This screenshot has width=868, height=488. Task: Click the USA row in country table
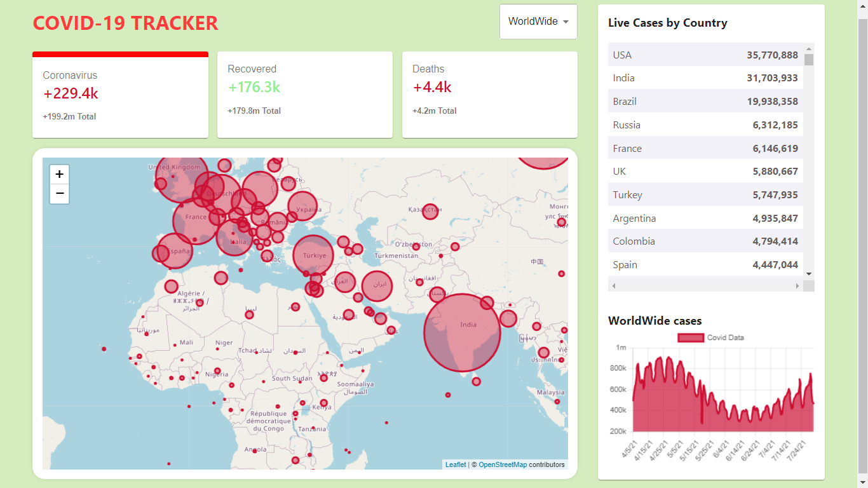(x=705, y=55)
